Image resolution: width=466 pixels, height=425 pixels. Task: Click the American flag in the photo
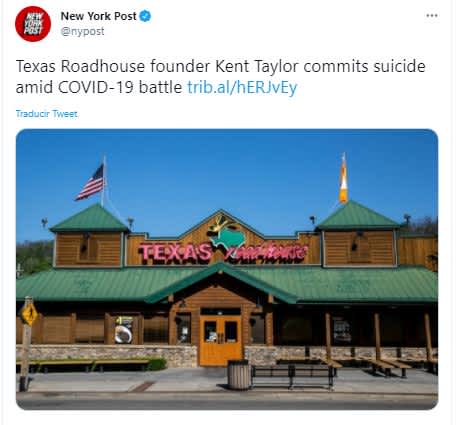[91, 182]
